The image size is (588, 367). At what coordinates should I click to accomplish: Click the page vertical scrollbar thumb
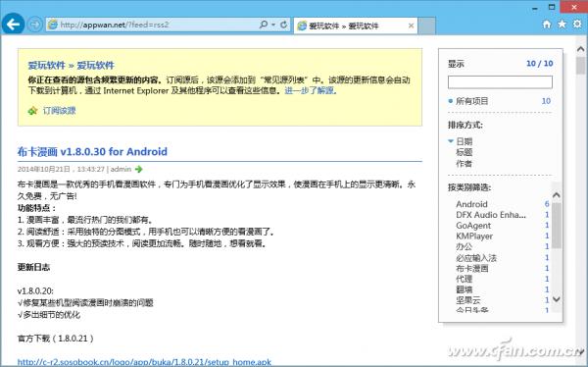(581, 66)
